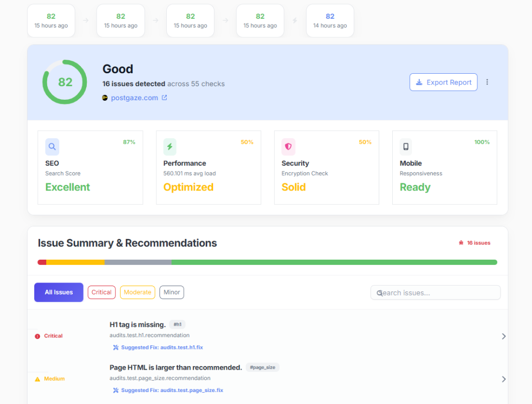Switch to the All Issues tab

click(58, 292)
